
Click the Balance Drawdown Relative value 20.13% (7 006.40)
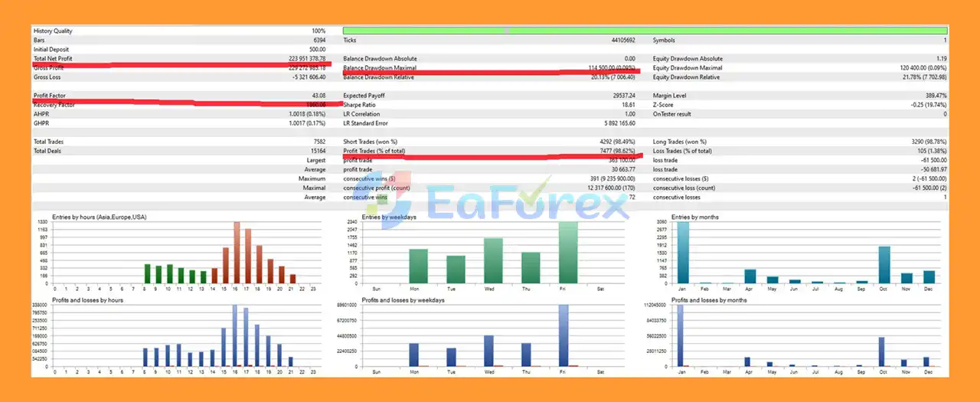point(613,77)
